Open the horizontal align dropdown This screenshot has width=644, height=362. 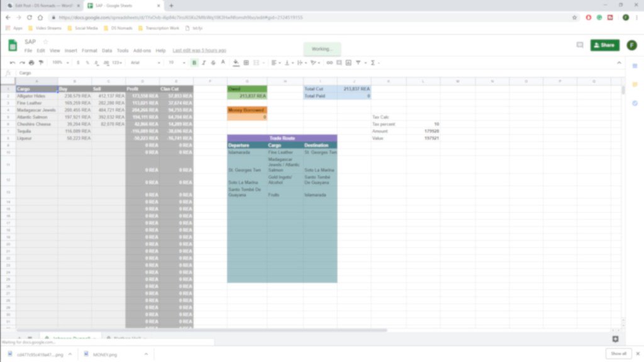tap(276, 63)
